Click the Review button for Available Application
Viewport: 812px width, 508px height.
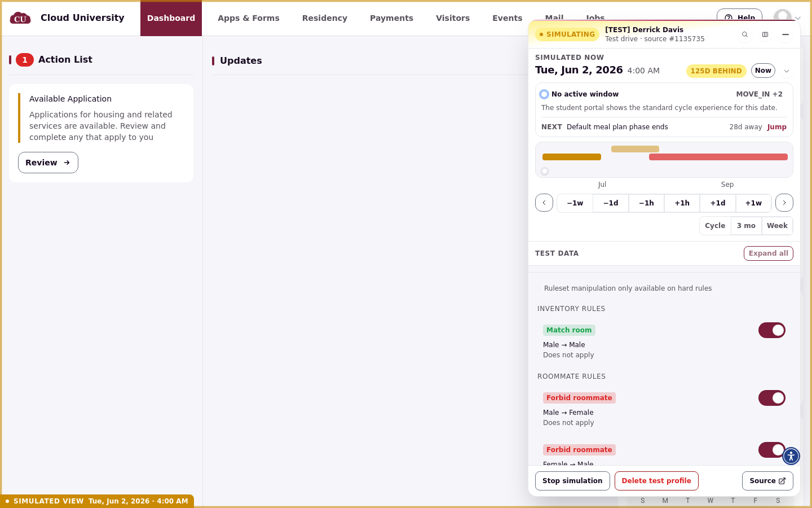[x=48, y=163]
